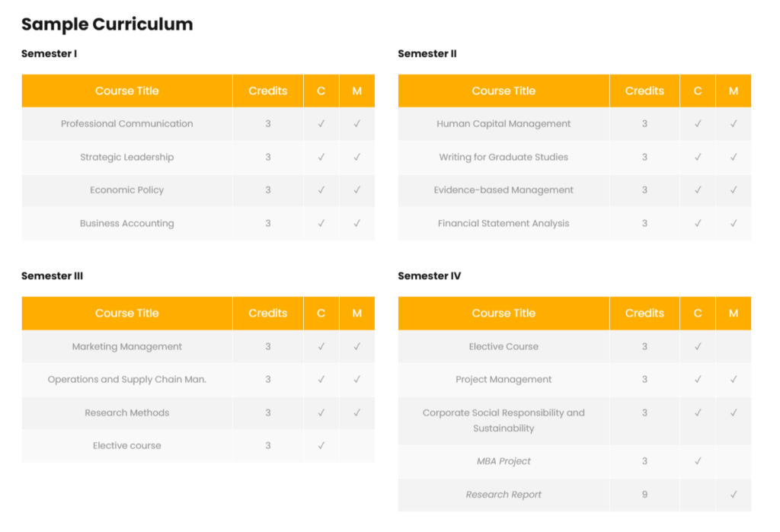Click the M checkmark for Financial Statement Analysis

click(734, 224)
